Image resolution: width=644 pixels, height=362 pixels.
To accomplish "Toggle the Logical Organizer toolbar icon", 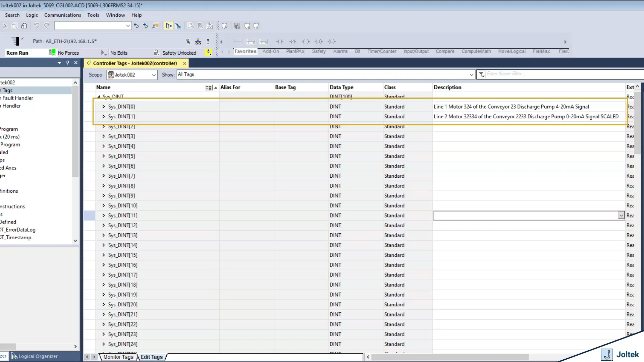I will point(178,26).
